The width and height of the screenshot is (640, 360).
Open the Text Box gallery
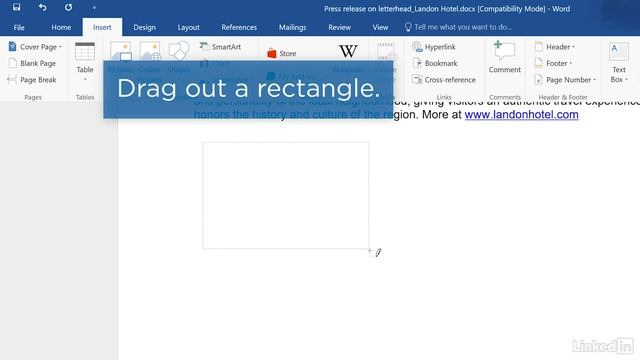click(619, 62)
